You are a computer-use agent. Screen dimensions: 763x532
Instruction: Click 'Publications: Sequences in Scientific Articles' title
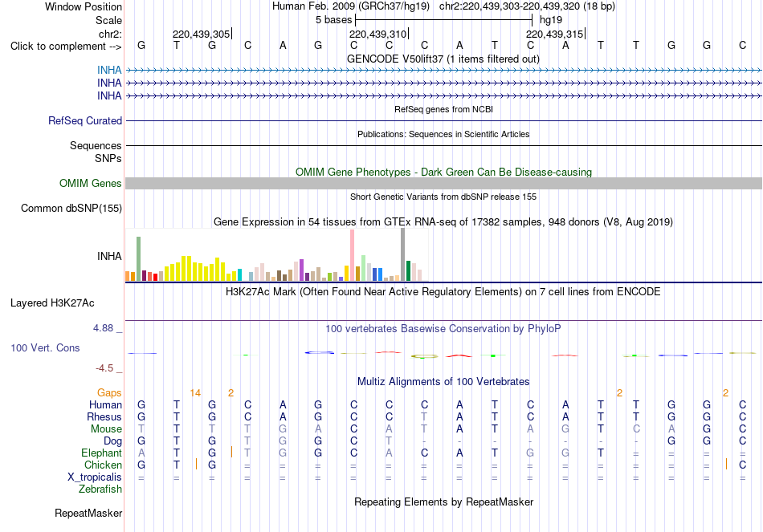pyautogui.click(x=443, y=134)
